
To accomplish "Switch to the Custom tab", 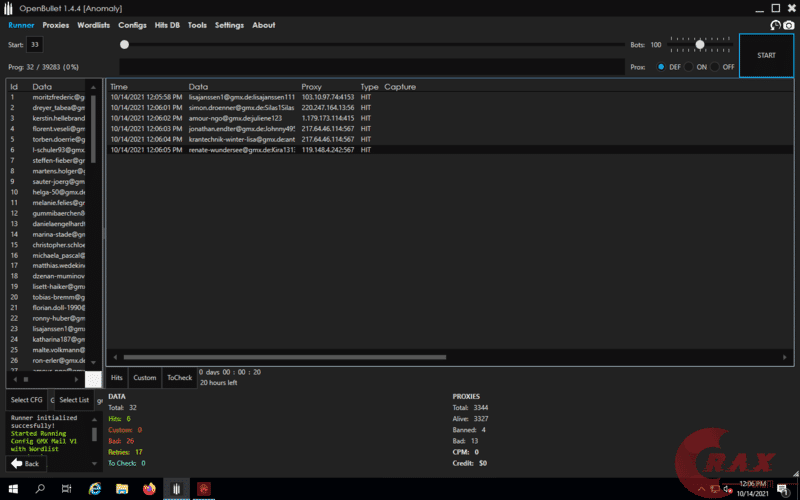I will [x=145, y=378].
